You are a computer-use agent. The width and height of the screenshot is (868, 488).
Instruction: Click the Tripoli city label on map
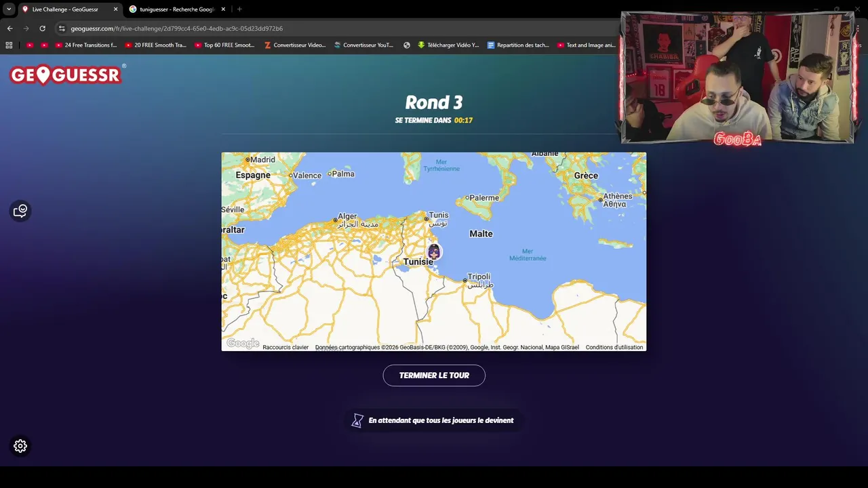pos(479,277)
